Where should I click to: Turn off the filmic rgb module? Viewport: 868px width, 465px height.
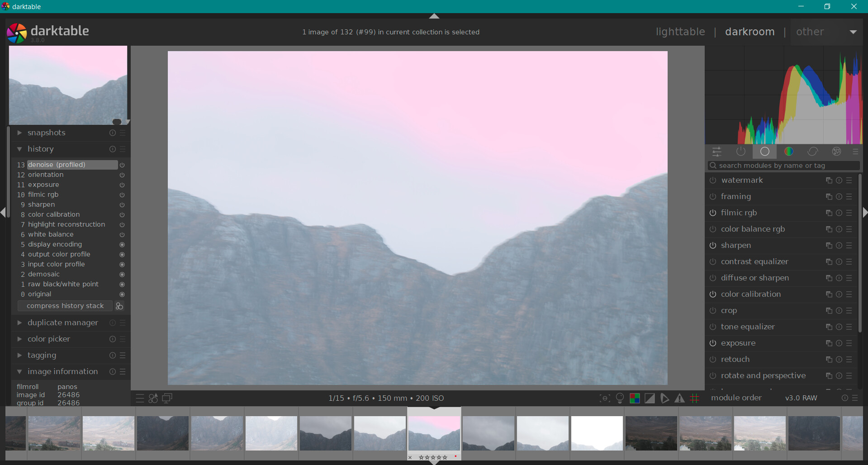point(713,213)
